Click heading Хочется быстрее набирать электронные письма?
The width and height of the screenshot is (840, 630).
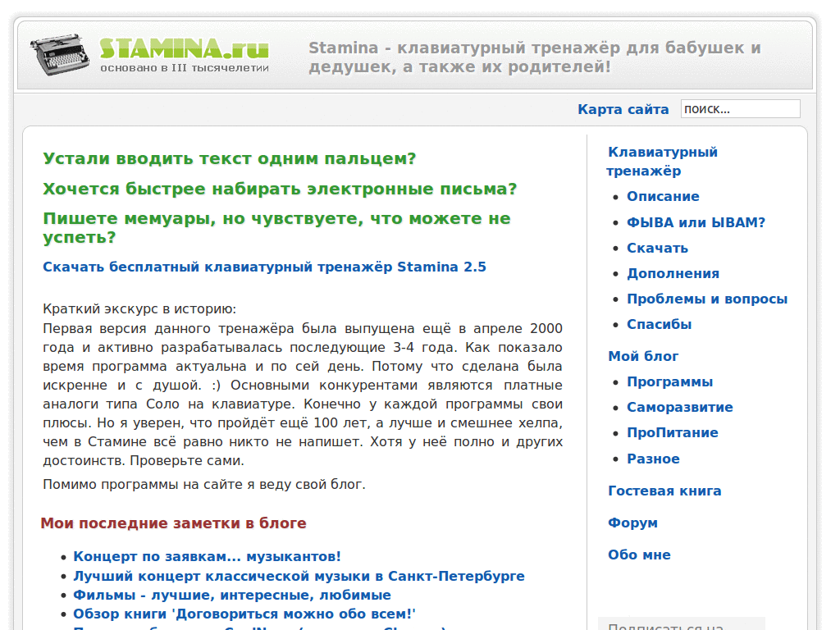coord(280,189)
